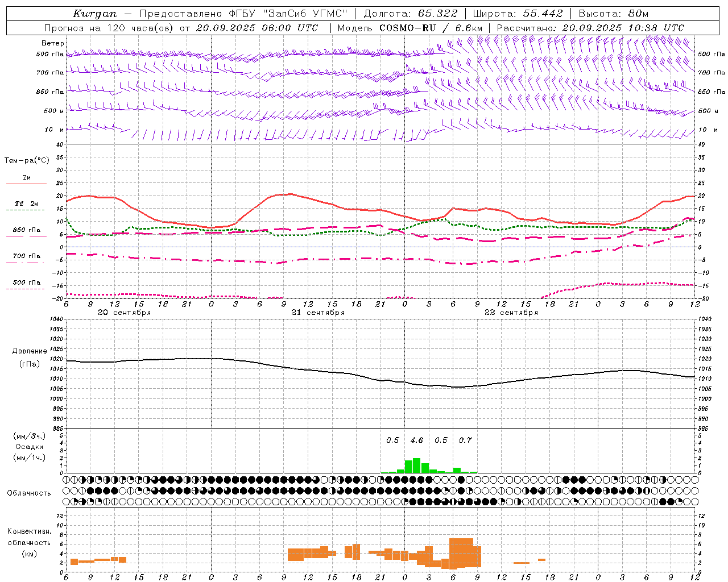728x582 pixels.
Task: Select the Осадки panel label
Action: click(x=29, y=447)
